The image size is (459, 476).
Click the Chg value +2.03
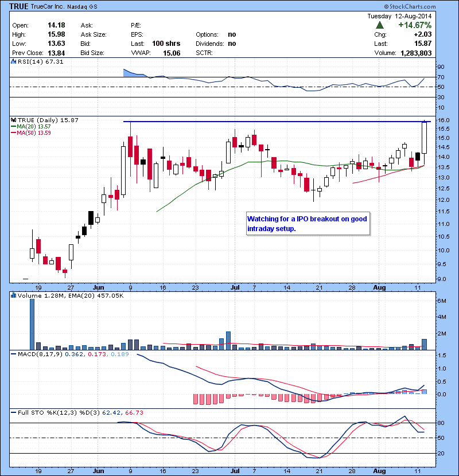pos(423,34)
